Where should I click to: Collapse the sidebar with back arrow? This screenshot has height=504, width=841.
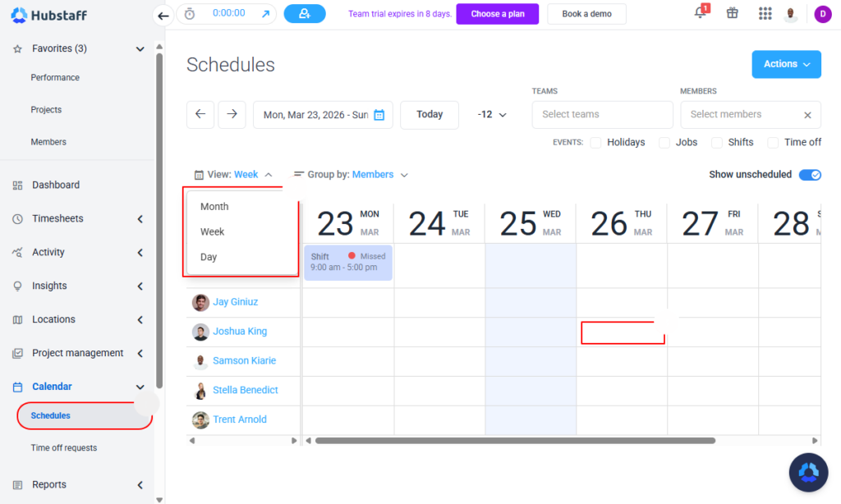click(163, 16)
